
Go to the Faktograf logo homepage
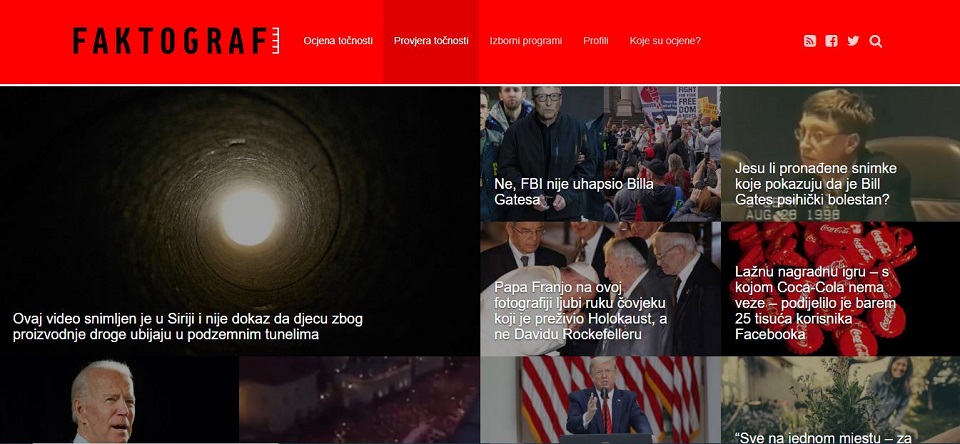[x=176, y=40]
